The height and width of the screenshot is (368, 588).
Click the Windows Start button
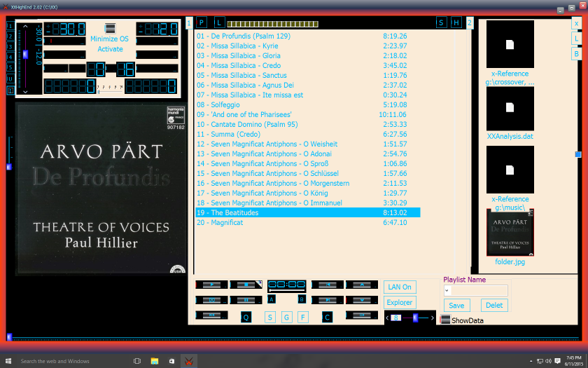8,361
